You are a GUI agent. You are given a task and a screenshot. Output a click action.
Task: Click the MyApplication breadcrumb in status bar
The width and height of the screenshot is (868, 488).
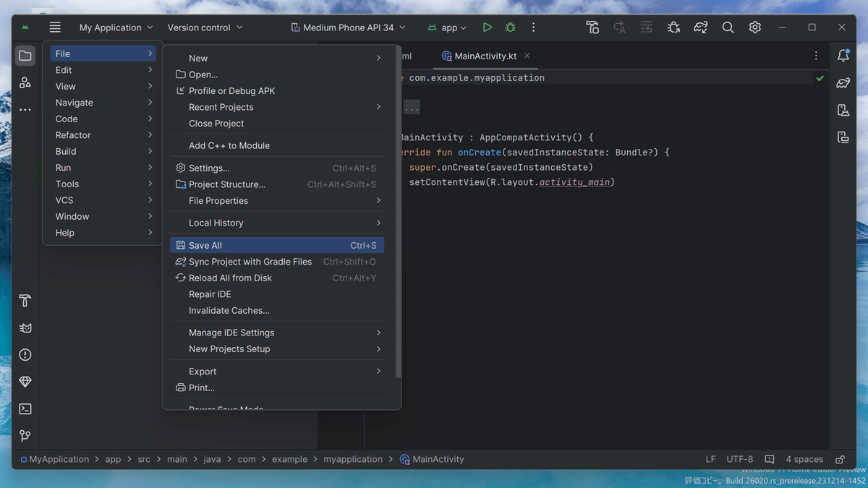[x=55, y=459]
